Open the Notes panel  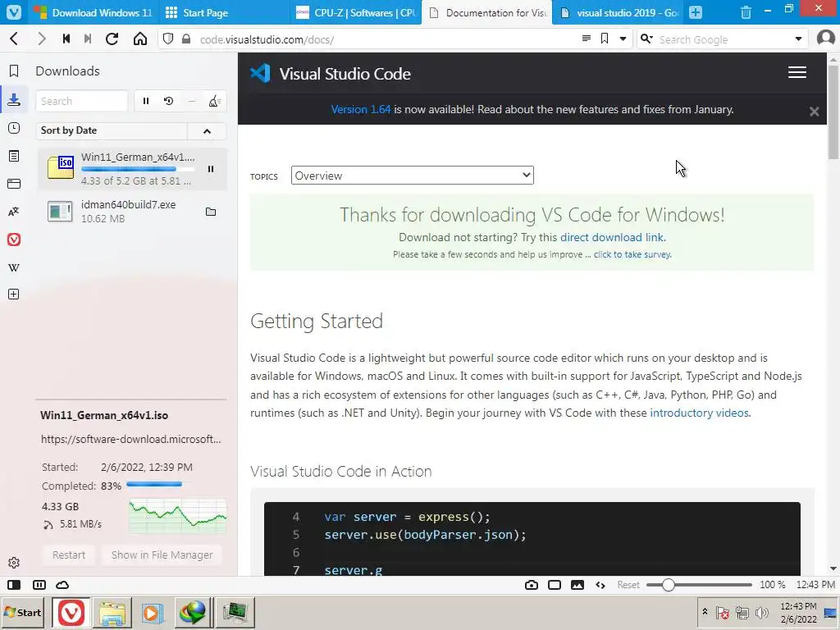click(14, 156)
